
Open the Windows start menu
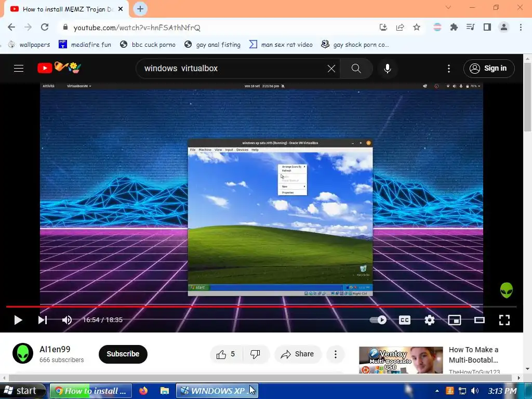point(22,391)
